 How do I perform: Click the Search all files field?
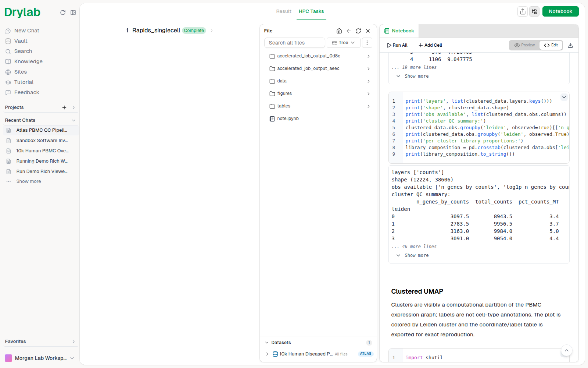(295, 43)
